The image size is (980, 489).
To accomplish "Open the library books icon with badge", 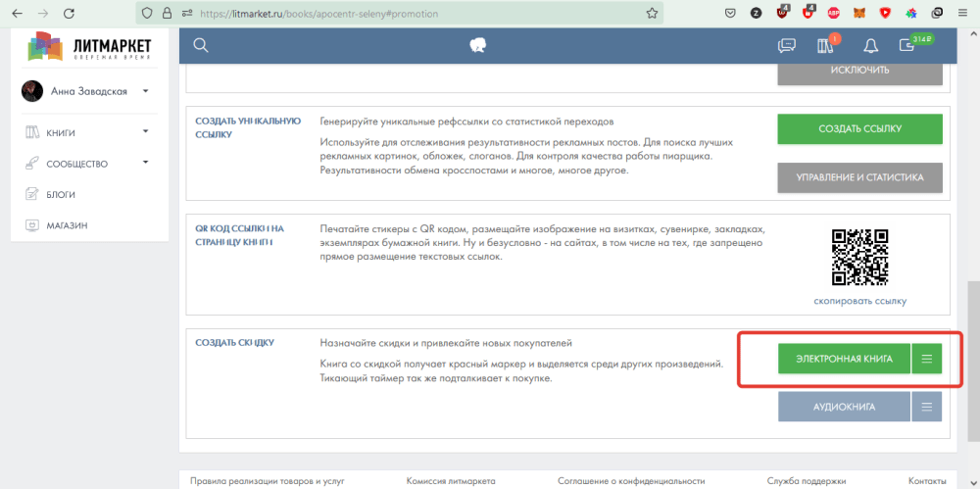I will click(824, 45).
